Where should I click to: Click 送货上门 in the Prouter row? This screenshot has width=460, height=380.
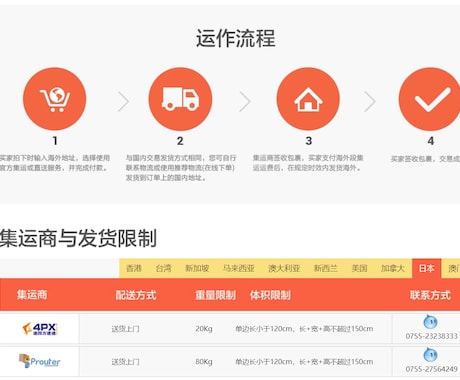click(125, 362)
